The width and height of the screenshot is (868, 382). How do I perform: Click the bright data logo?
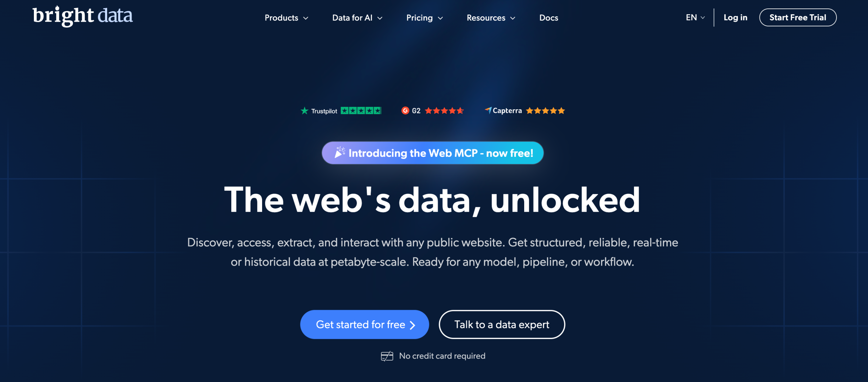(x=82, y=16)
